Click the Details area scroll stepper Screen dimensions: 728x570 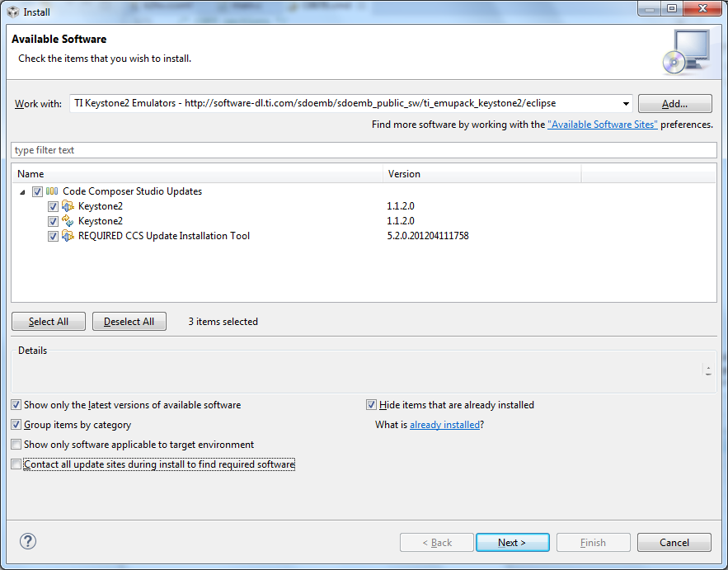[708, 370]
